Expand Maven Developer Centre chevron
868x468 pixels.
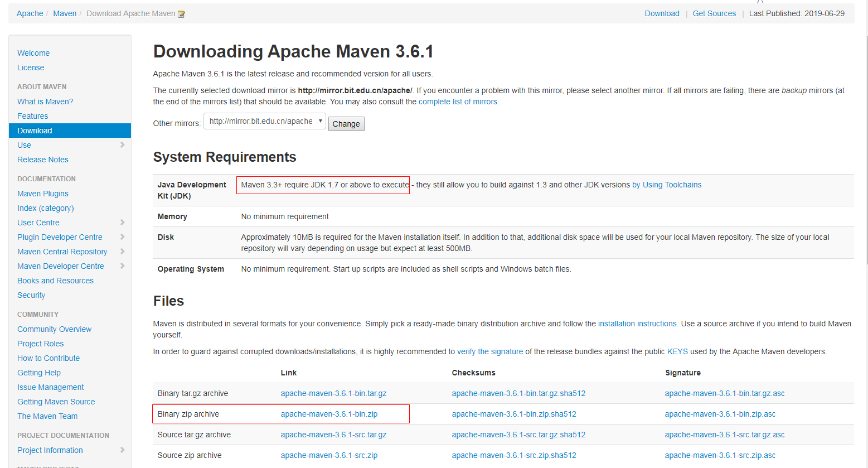[123, 266]
